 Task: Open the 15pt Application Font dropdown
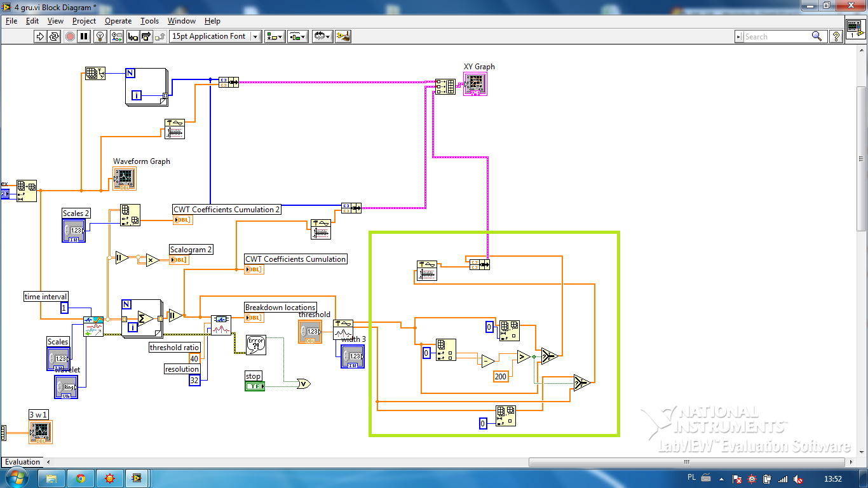215,36
